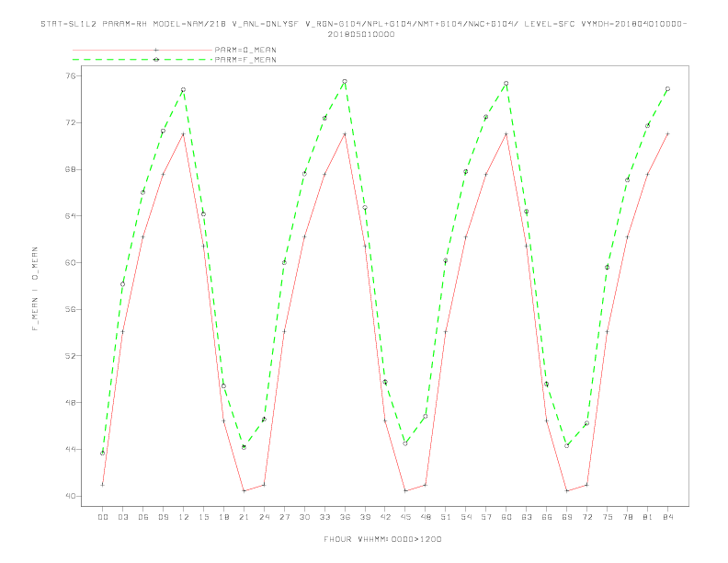Click the x-axis tick label 27

[284, 517]
